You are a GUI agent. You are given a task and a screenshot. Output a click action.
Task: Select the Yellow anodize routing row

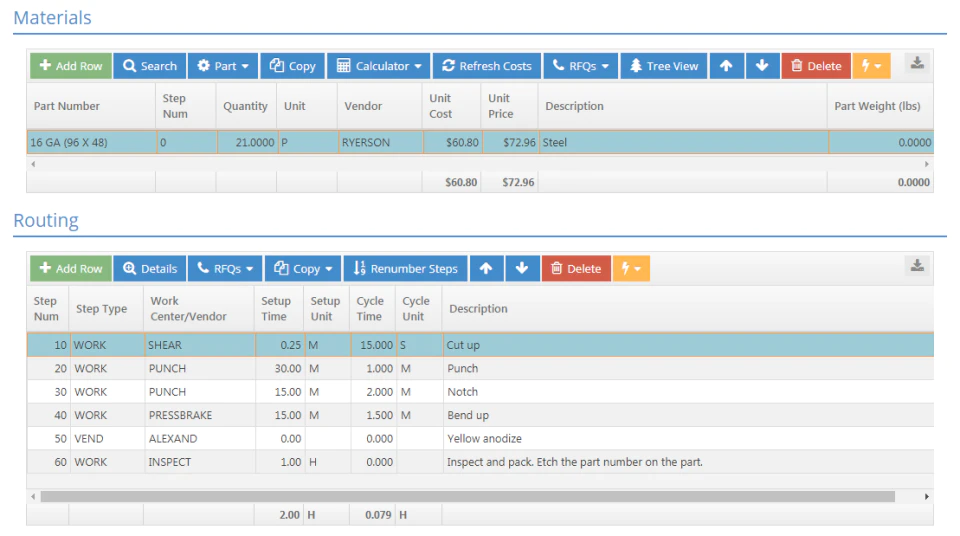coord(480,439)
